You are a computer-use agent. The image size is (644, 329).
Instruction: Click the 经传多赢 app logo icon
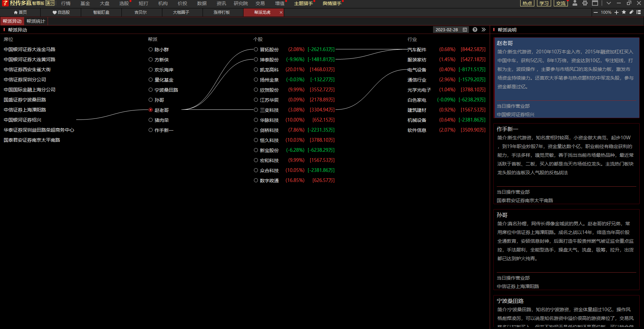(x=5, y=3)
